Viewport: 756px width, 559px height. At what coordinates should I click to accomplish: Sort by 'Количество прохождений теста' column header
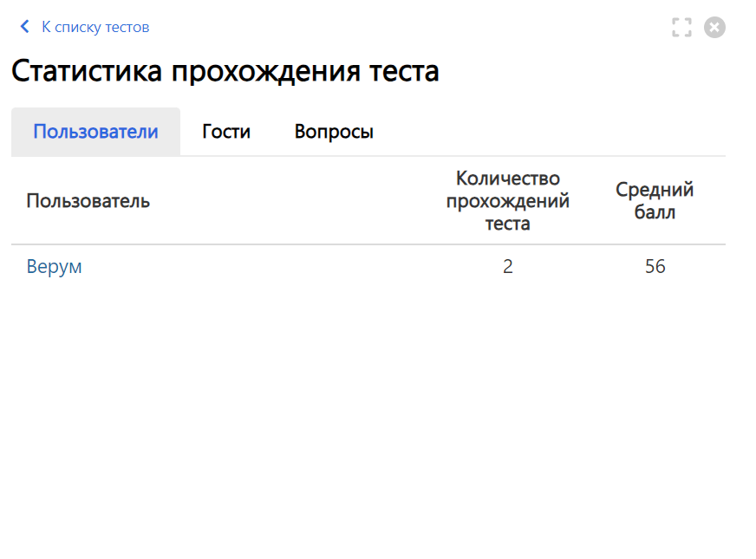tap(507, 201)
